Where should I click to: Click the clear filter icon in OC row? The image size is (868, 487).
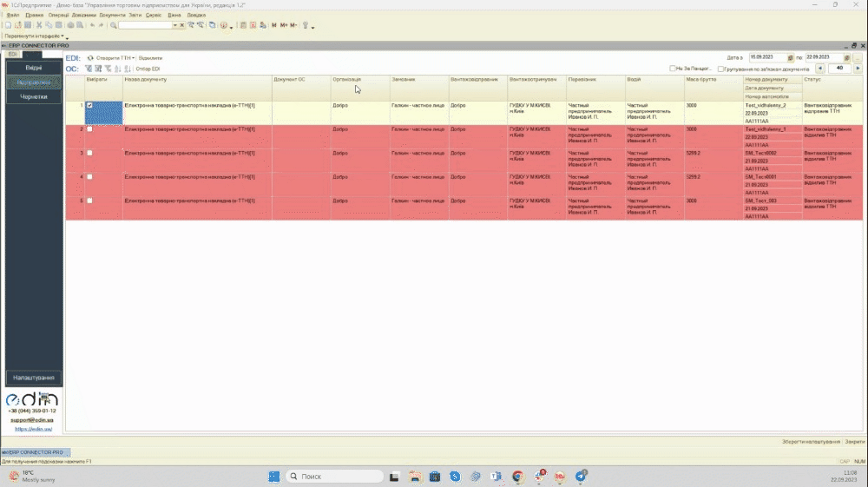tap(108, 69)
